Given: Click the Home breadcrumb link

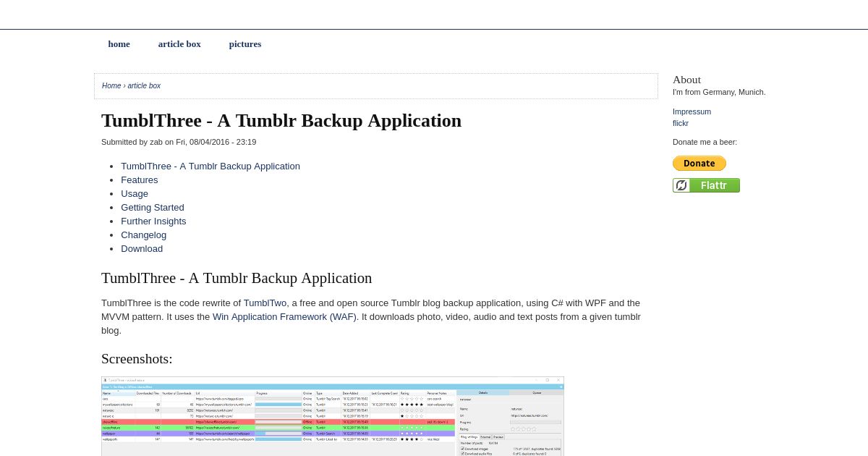Looking at the screenshot, I should (111, 85).
